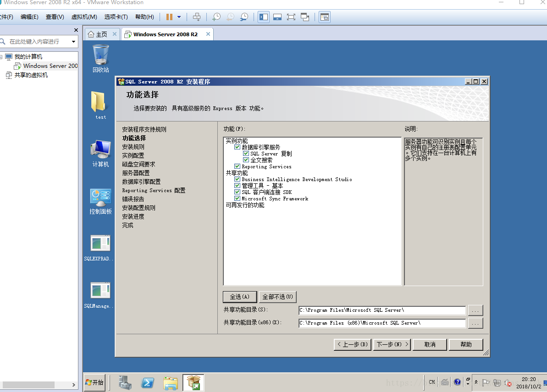Open the 开始 start menu
This screenshot has width=547, height=392.
(94, 382)
